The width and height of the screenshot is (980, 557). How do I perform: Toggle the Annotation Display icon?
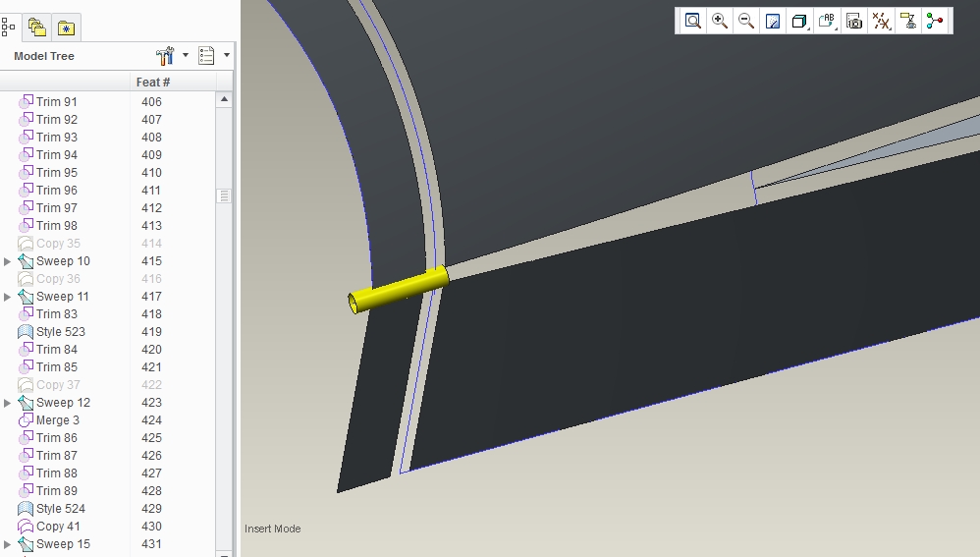(x=908, y=22)
